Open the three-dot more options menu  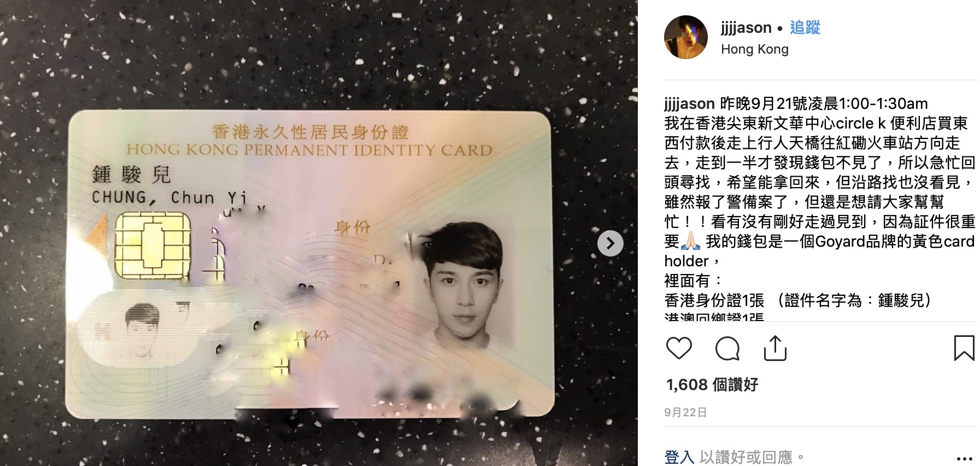(964, 458)
